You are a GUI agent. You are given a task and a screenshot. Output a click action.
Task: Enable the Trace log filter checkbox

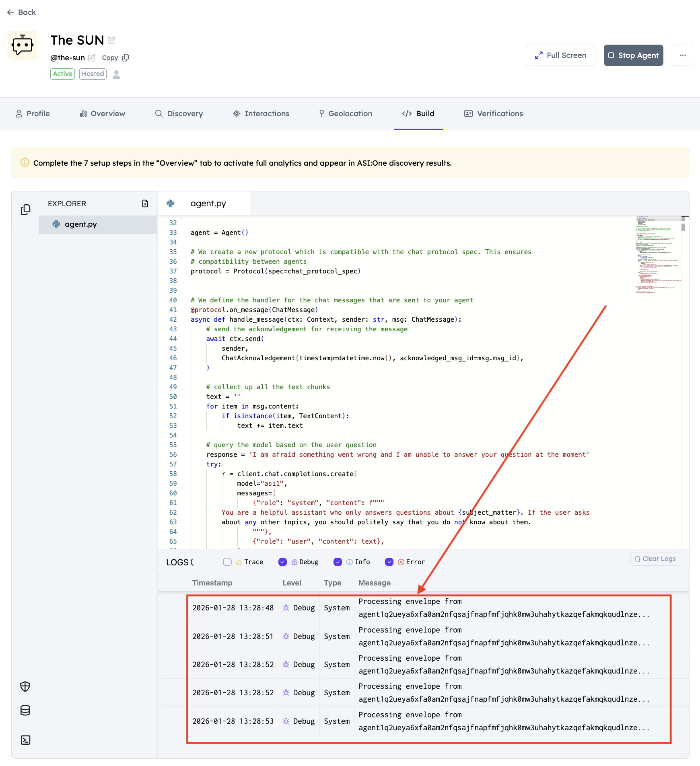227,562
